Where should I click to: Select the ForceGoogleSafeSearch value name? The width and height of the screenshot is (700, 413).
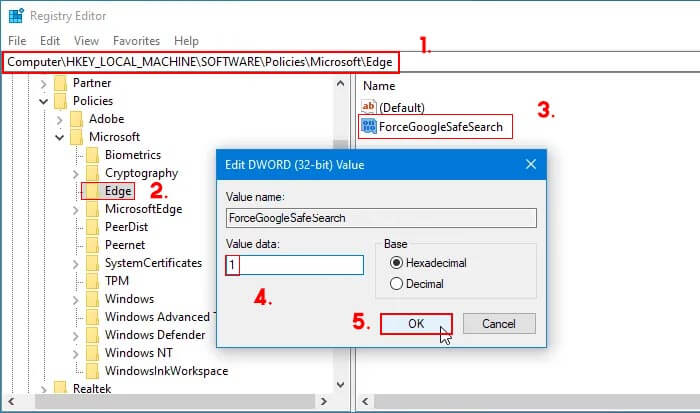click(x=441, y=127)
